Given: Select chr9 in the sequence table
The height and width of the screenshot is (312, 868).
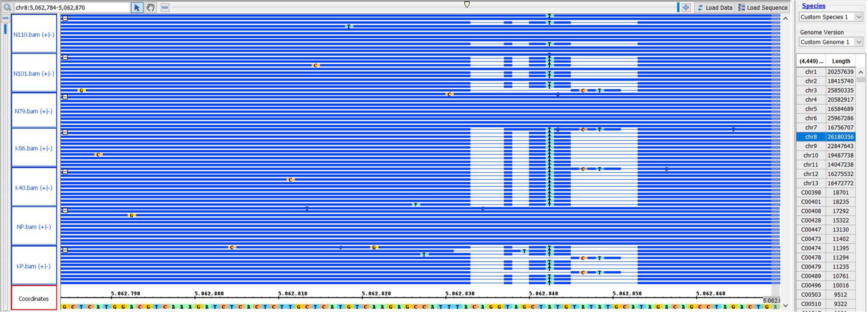Looking at the screenshot, I should coord(811,146).
